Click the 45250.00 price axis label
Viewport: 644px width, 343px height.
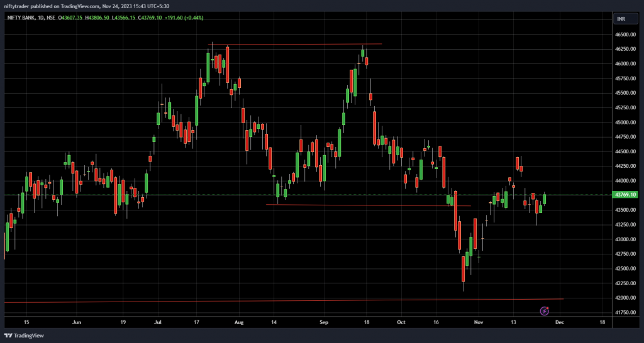pos(626,107)
